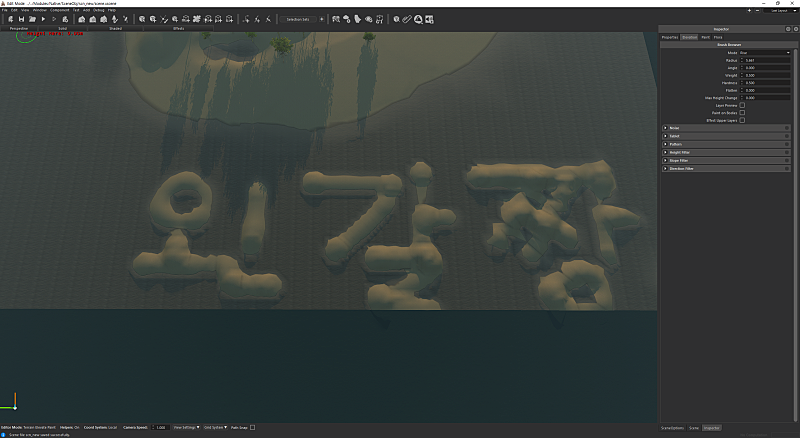Open the Perspective viewport dropdown
The image size is (800, 438).
(19, 29)
